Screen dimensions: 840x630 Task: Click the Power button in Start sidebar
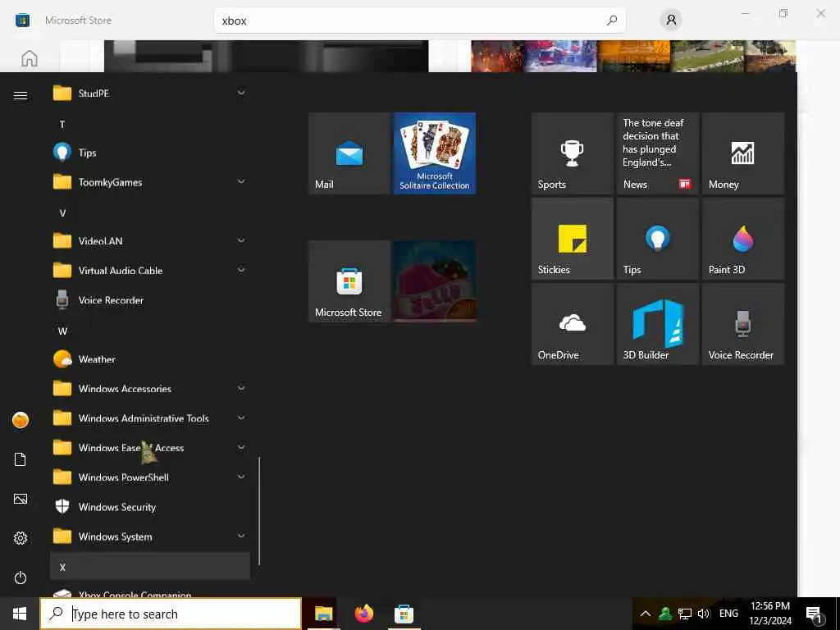pyautogui.click(x=21, y=577)
